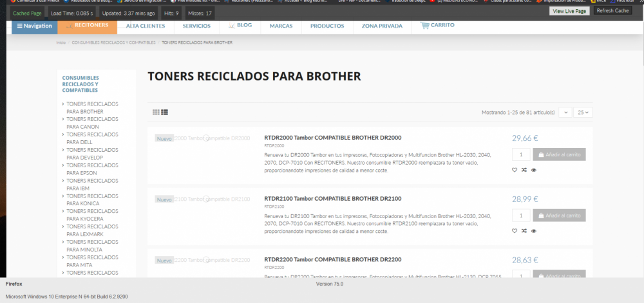
Task: Add DR2100 drum to cart
Action: pos(560,216)
